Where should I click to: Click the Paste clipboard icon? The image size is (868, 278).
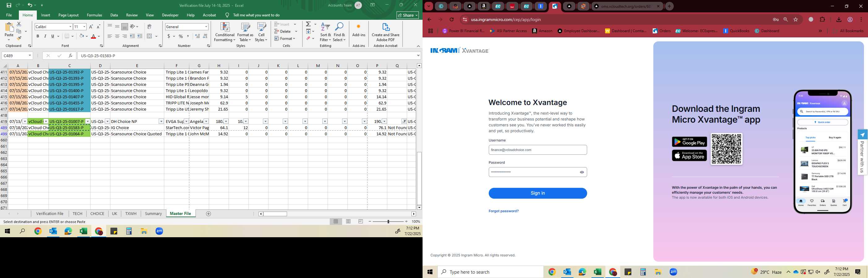(9, 27)
